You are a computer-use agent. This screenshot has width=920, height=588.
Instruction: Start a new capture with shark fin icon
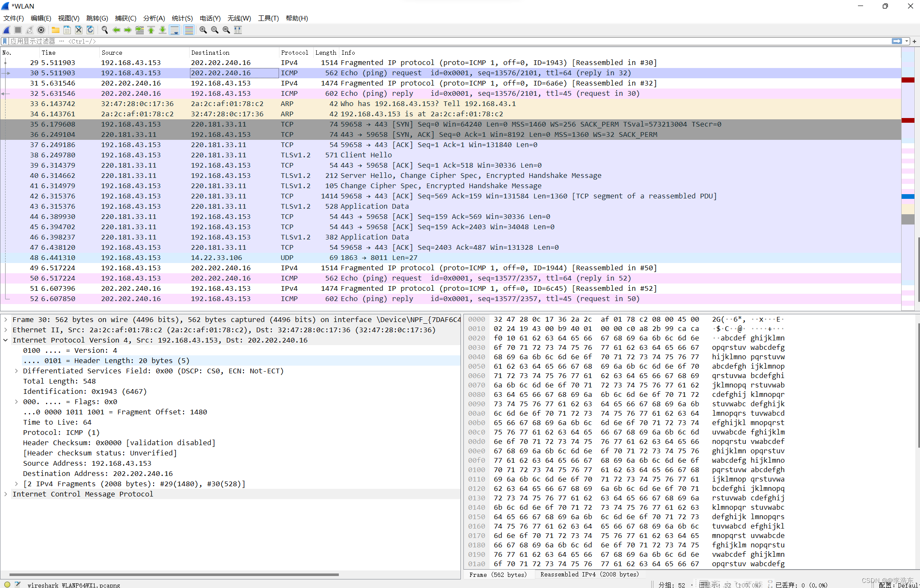[6, 30]
